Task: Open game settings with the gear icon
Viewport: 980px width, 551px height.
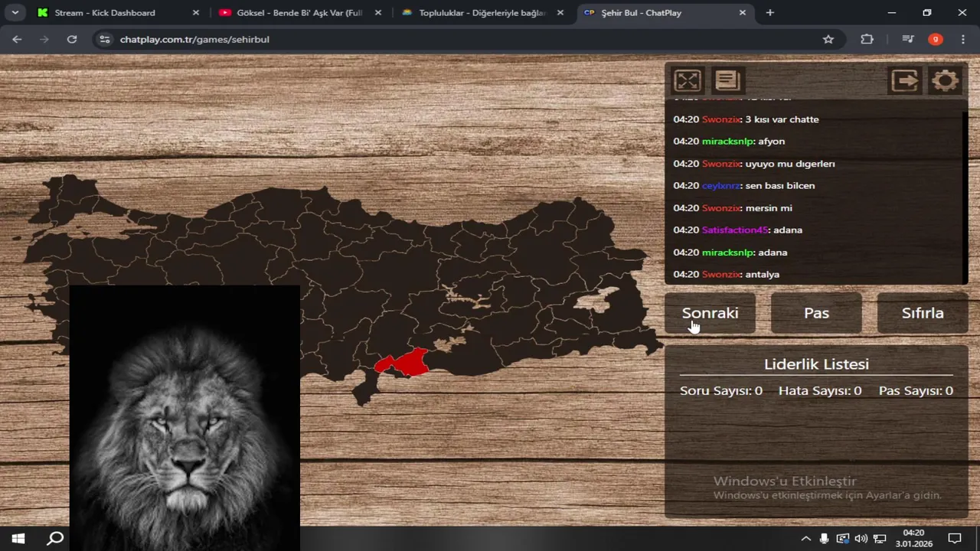Action: coord(945,80)
